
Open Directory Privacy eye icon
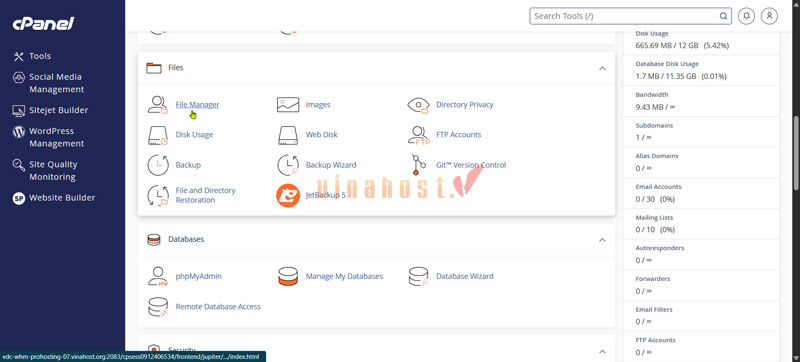click(418, 105)
